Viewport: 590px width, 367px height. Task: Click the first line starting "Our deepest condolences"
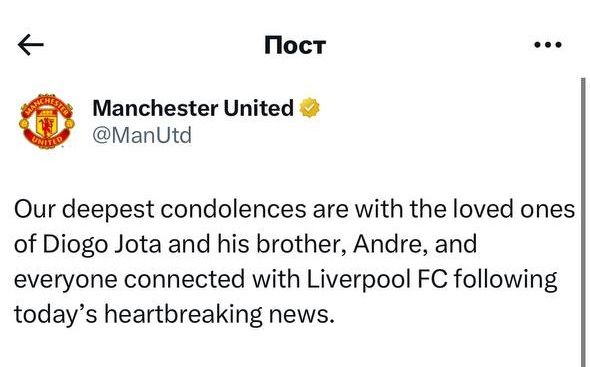click(294, 209)
